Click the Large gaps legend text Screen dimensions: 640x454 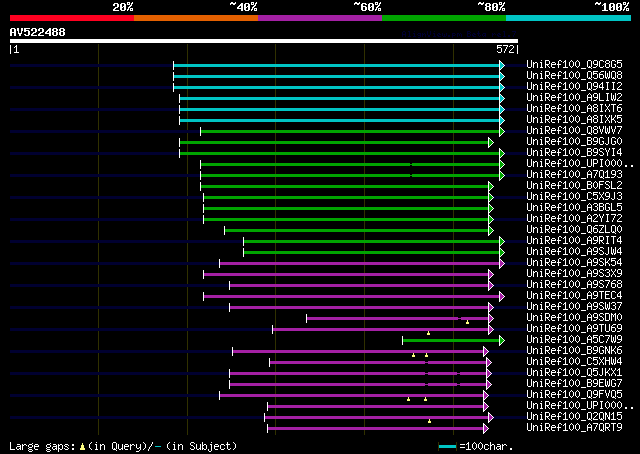click(x=42, y=446)
